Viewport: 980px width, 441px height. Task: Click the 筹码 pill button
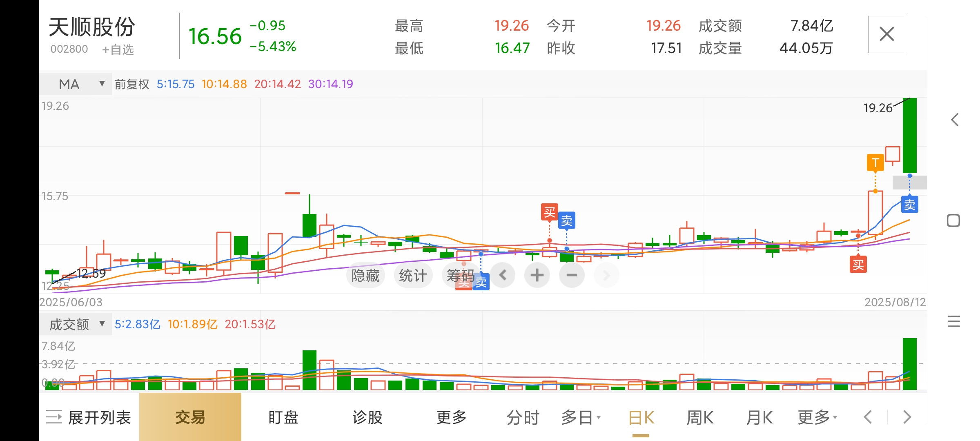(x=460, y=276)
